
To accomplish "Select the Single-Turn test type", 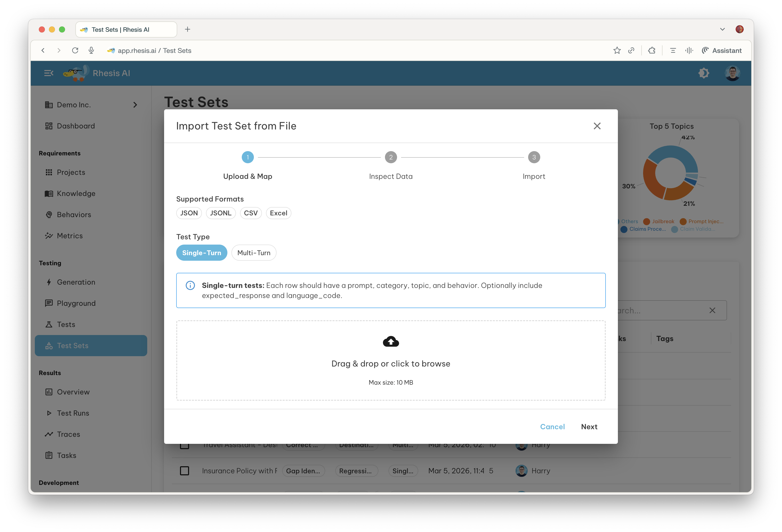I will click(202, 253).
